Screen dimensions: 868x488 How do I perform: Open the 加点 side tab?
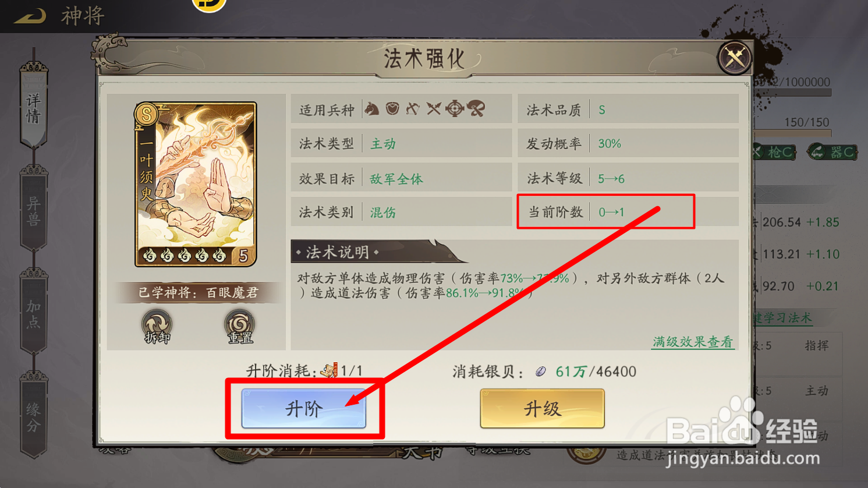point(33,313)
